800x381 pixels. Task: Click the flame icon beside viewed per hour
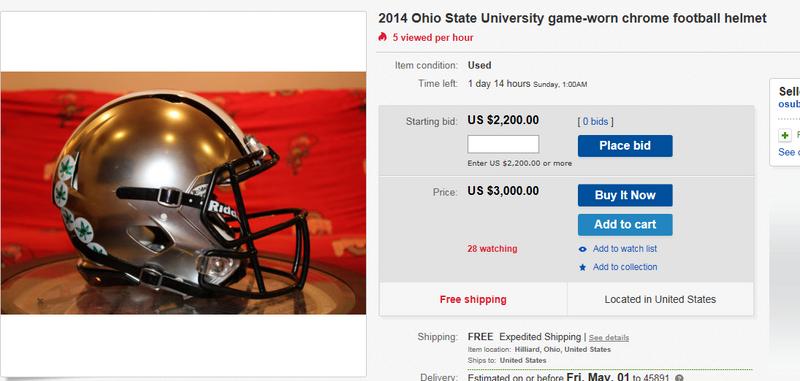tap(383, 37)
